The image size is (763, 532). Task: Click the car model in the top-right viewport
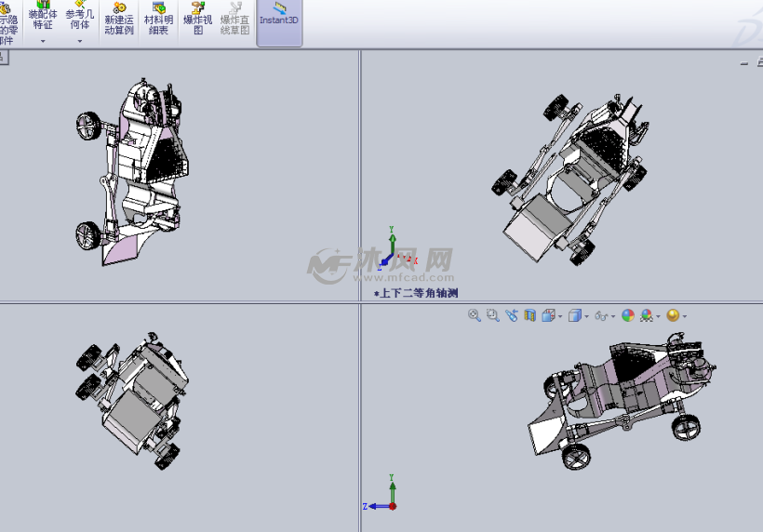pyautogui.click(x=568, y=177)
